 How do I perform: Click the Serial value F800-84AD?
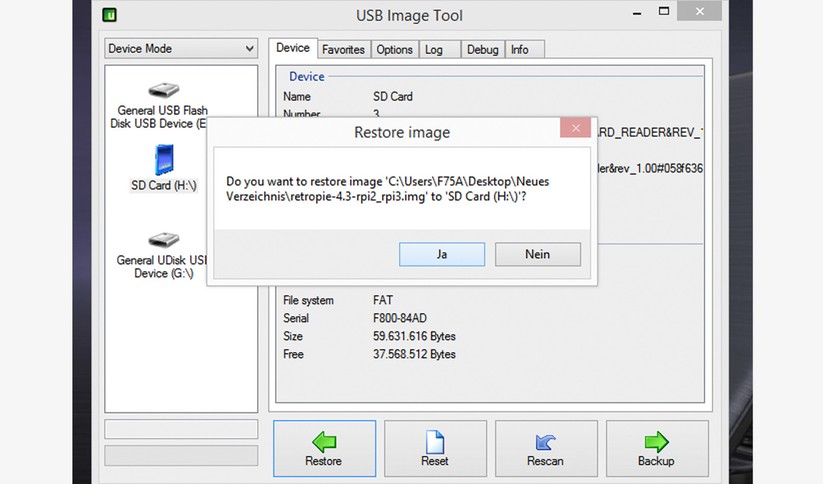coord(399,318)
